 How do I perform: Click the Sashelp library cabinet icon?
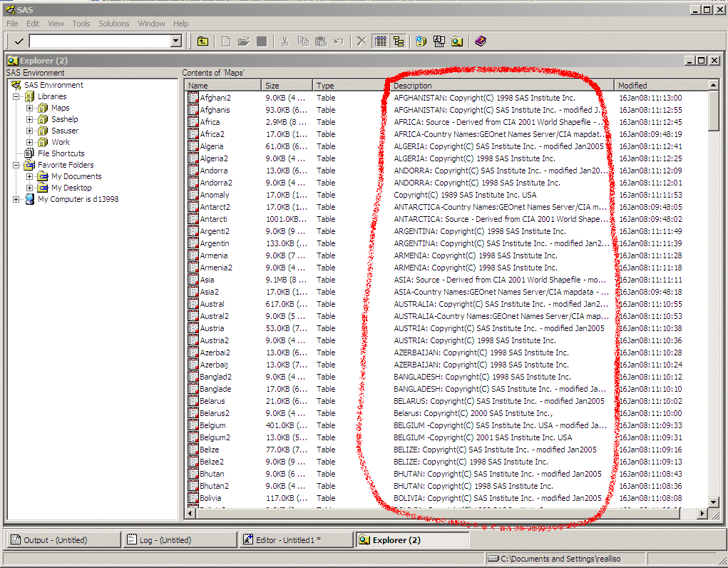[43, 119]
